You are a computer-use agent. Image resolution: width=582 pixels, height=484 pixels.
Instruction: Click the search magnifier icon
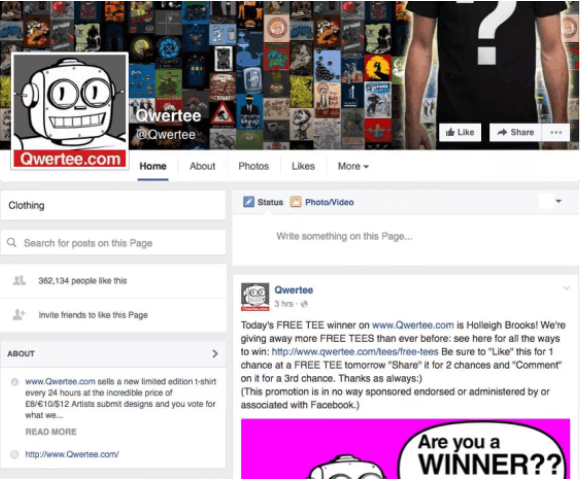coord(12,243)
